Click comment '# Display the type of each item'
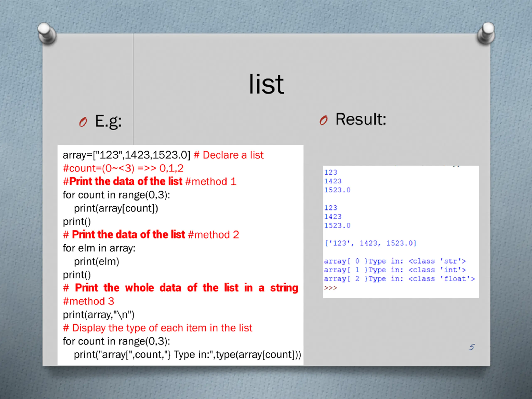532x399 pixels. 158,328
